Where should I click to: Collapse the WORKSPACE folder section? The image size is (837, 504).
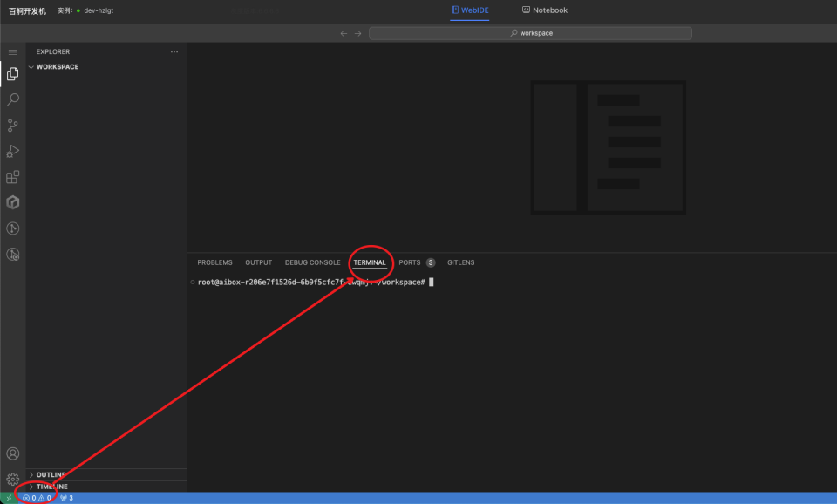[57, 67]
